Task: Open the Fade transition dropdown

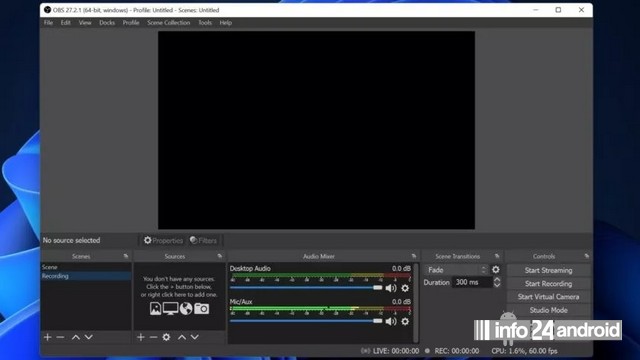Action: [x=457, y=270]
